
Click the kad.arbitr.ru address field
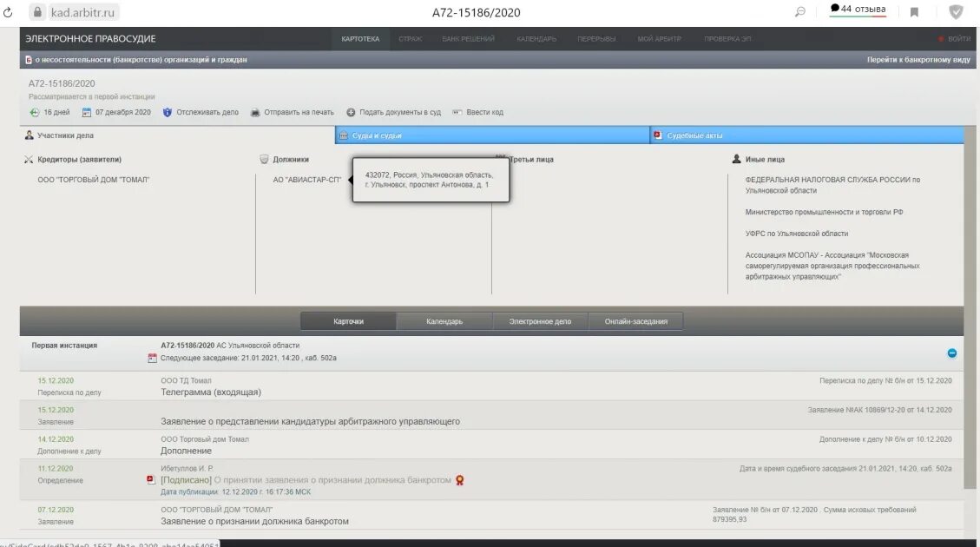point(82,12)
